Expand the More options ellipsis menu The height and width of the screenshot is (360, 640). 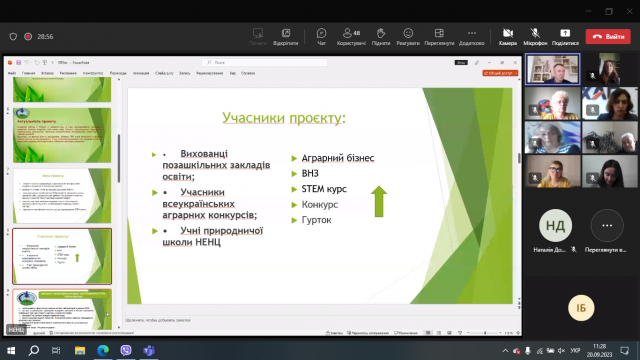471,36
